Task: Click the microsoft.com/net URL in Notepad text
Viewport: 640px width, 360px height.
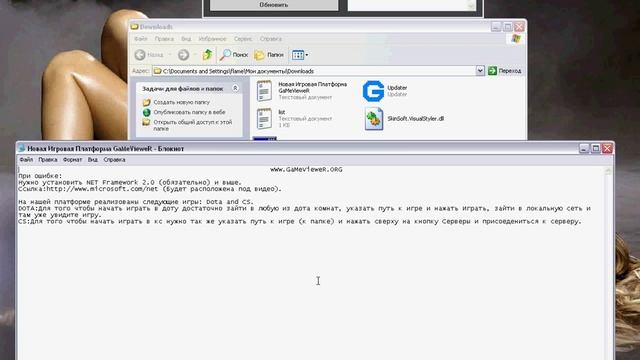Action: [102, 189]
